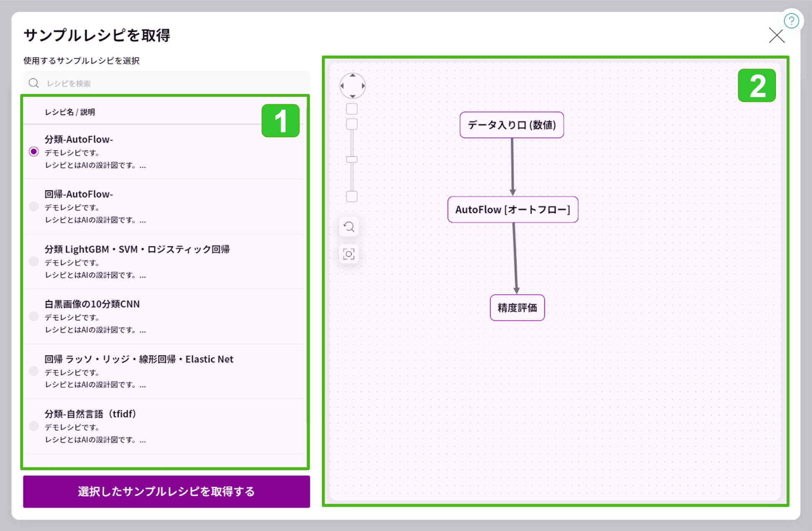The height and width of the screenshot is (531, 812).
Task: Pan canvas right with right arrow
Action: (x=363, y=86)
